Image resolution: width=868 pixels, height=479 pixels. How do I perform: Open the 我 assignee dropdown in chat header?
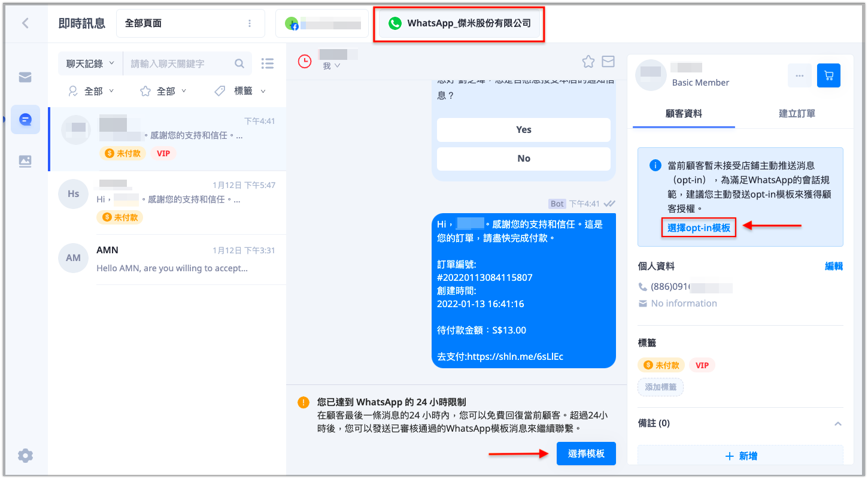(331, 66)
